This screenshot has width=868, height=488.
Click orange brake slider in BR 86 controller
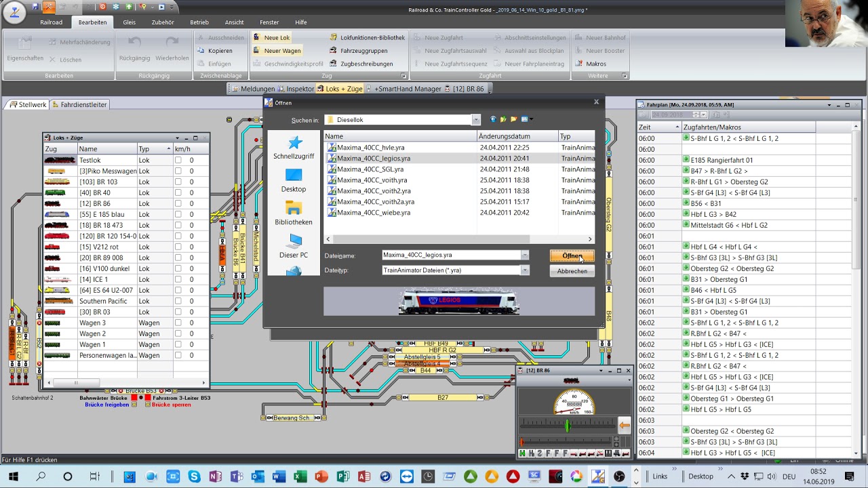click(x=522, y=442)
